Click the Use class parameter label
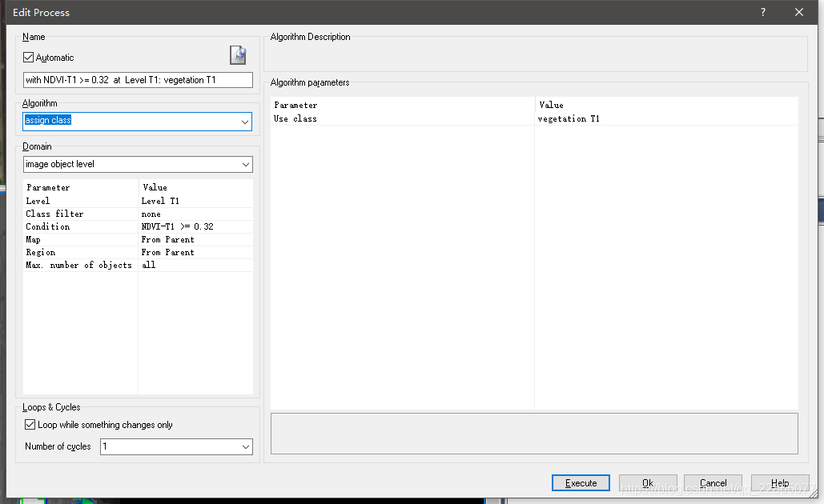This screenshot has width=824, height=504. pos(295,118)
